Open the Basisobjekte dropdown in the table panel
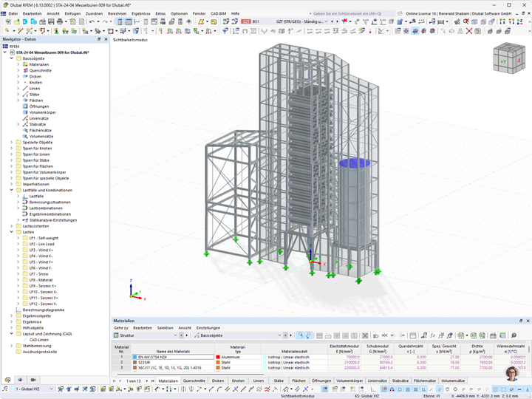 [279, 335]
